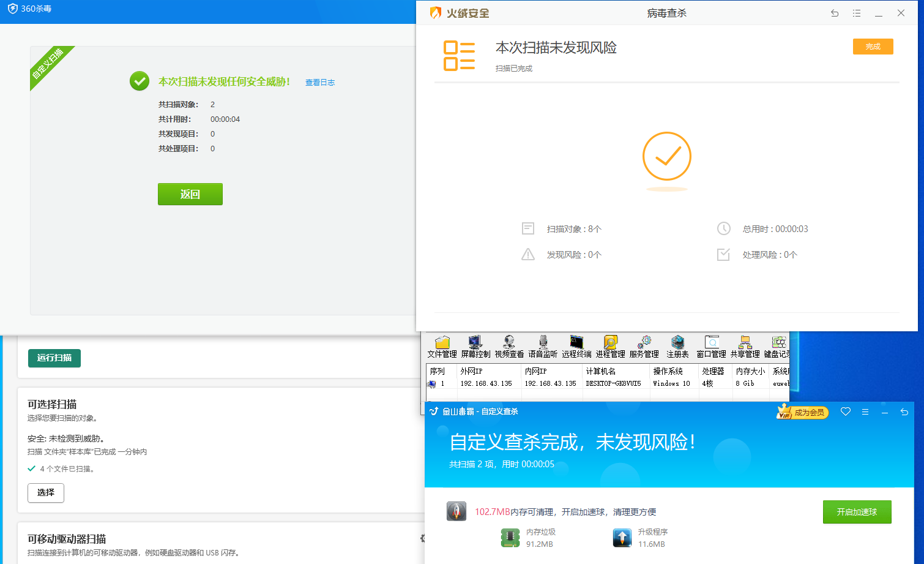Image resolution: width=924 pixels, height=564 pixels.
Task: Open the 进程管理 tool icon
Action: (x=610, y=345)
